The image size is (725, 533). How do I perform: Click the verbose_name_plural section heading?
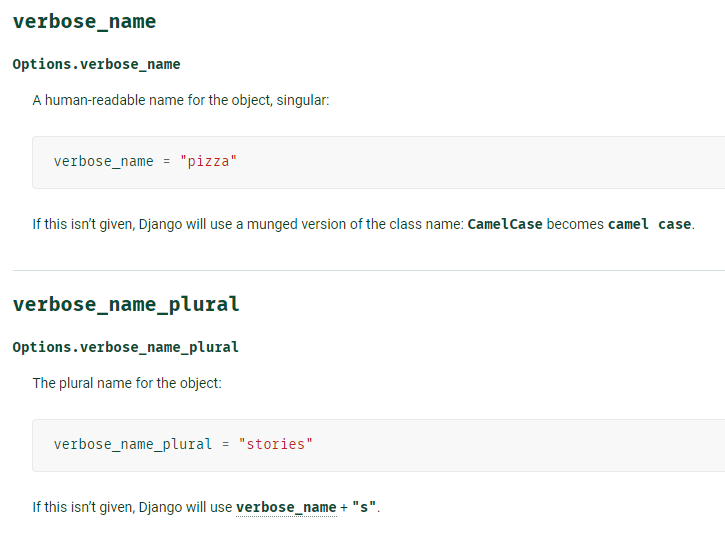(x=126, y=305)
